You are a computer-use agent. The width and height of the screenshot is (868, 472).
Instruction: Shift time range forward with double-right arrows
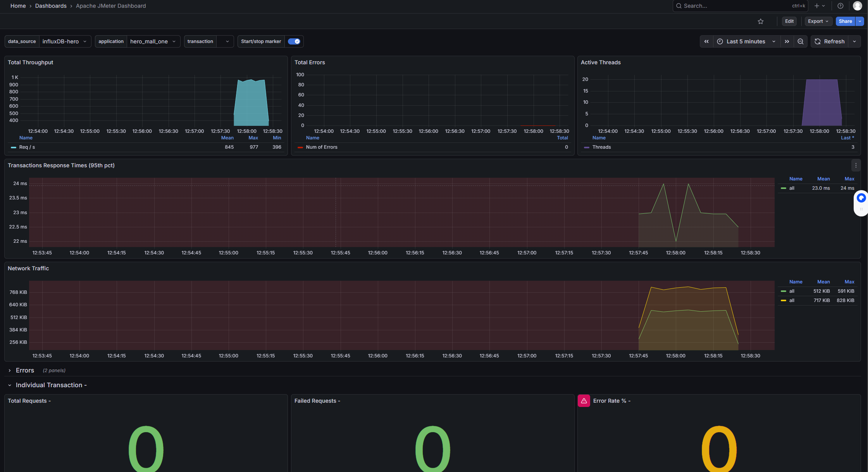click(x=787, y=41)
